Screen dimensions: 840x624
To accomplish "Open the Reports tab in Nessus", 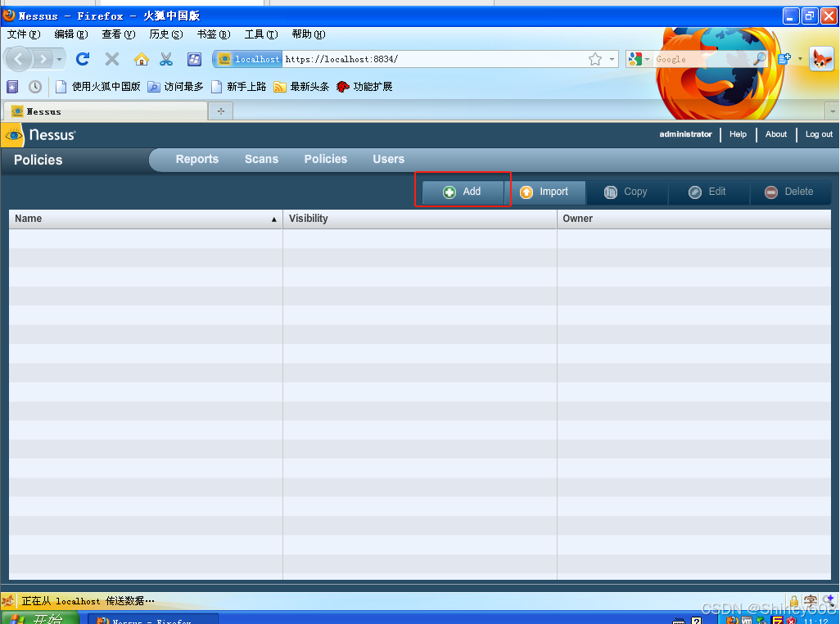I will [x=197, y=159].
